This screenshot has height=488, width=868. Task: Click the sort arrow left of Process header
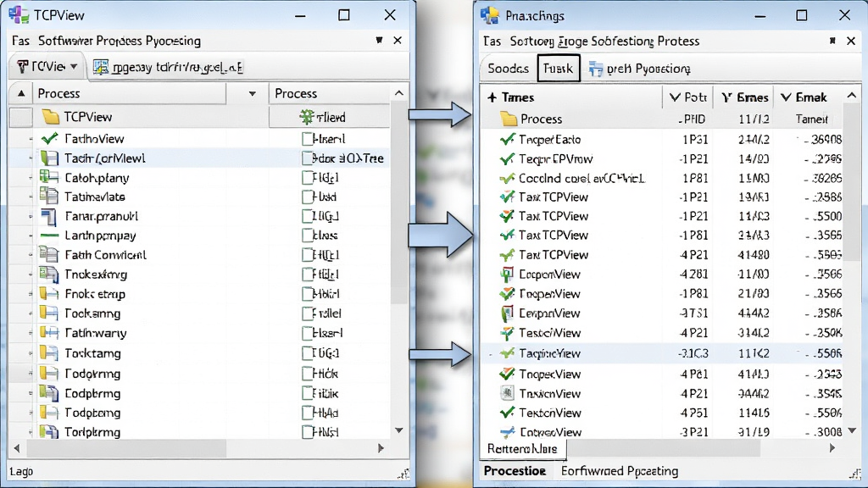[x=21, y=93]
